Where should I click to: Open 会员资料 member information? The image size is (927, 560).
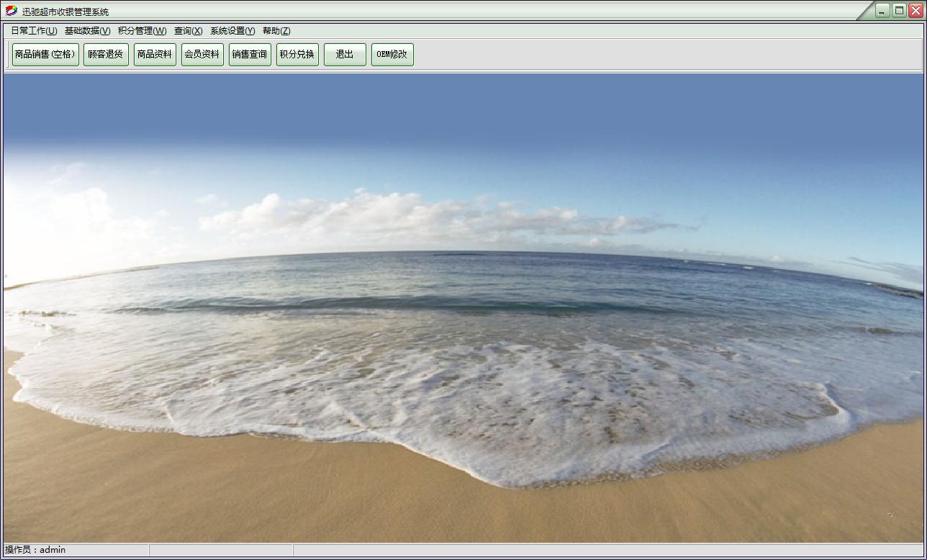202,55
